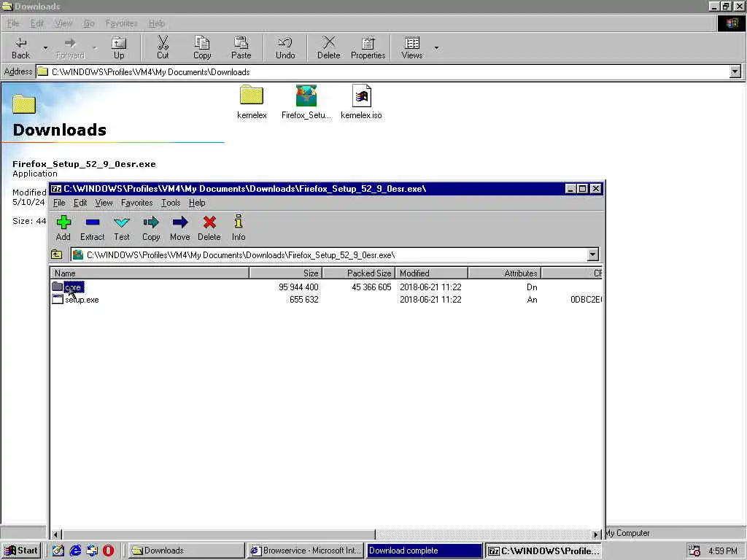Click the Explorer Delete toolbar button

point(329,48)
